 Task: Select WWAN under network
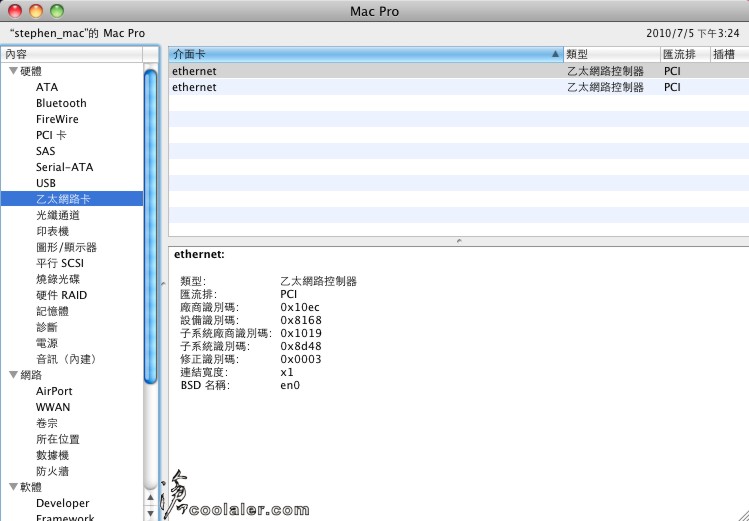tap(53, 407)
